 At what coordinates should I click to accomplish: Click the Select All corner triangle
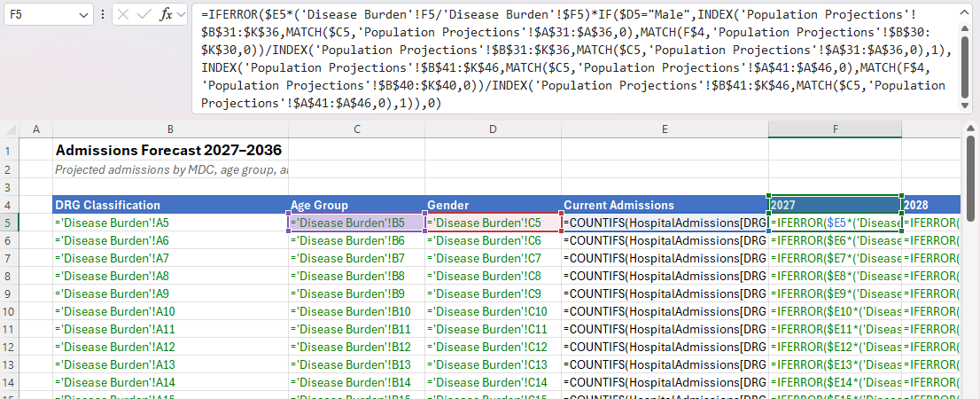point(10,129)
